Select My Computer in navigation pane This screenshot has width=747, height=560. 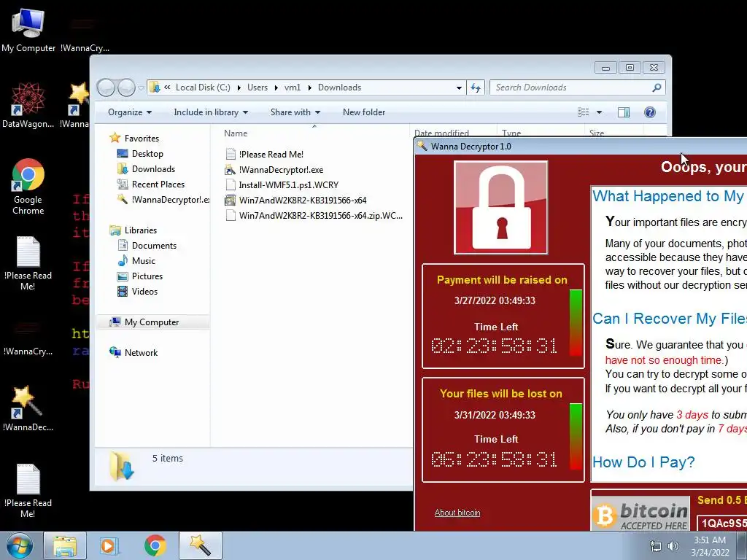(x=152, y=322)
